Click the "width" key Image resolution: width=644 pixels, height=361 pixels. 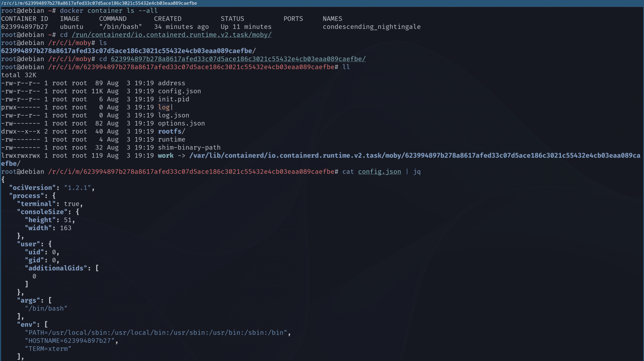point(38,228)
